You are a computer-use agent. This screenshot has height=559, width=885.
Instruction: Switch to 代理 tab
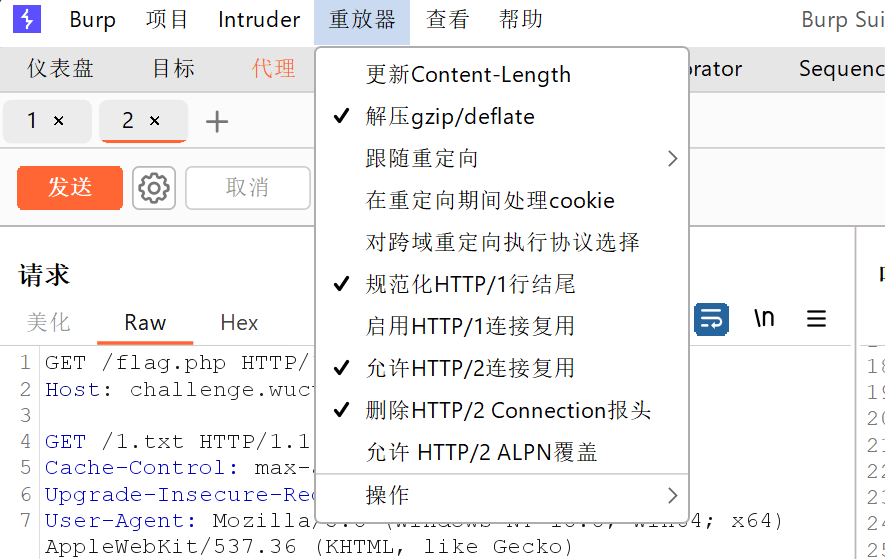[273, 69]
